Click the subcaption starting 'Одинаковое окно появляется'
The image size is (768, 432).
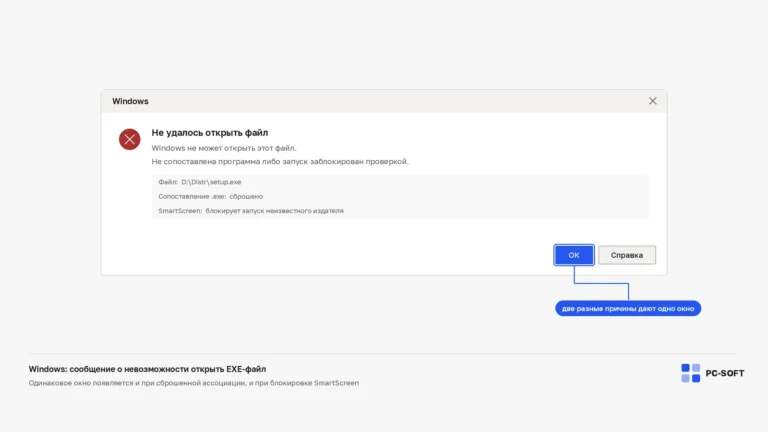193,383
